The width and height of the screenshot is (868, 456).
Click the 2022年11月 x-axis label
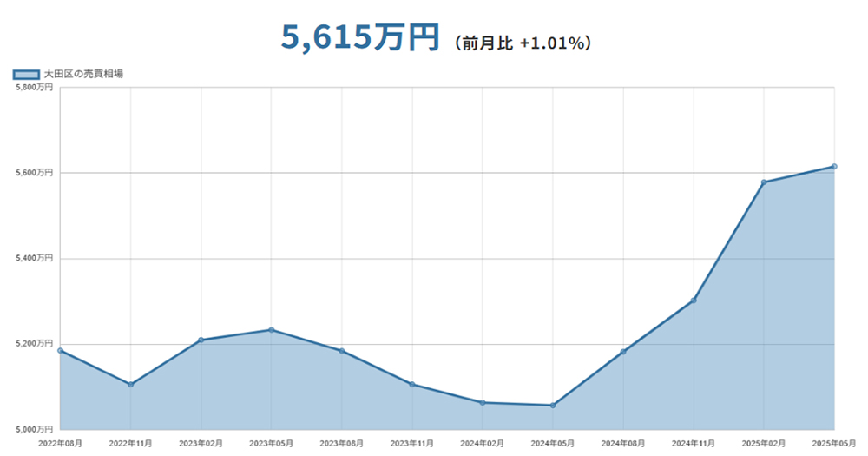[131, 444]
